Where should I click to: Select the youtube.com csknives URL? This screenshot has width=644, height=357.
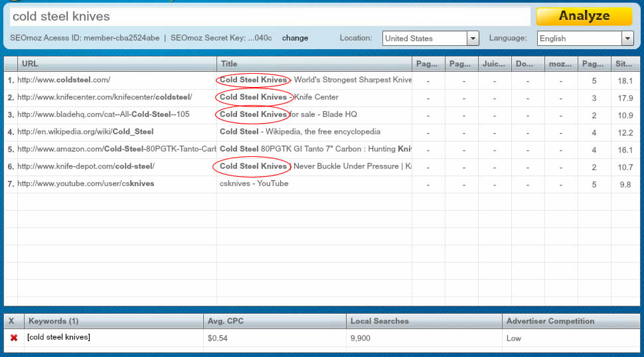coord(86,184)
